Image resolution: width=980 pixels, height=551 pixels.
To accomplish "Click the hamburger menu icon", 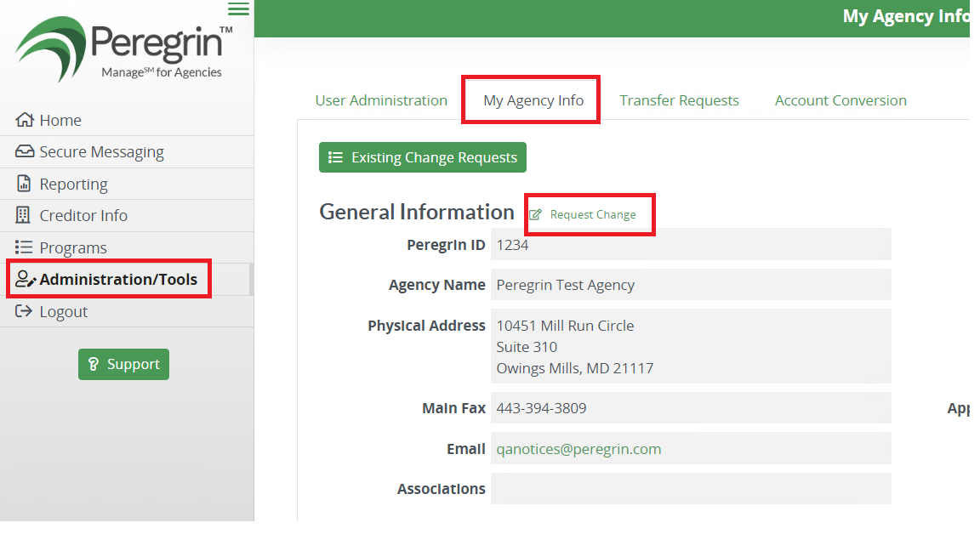I will tap(238, 9).
